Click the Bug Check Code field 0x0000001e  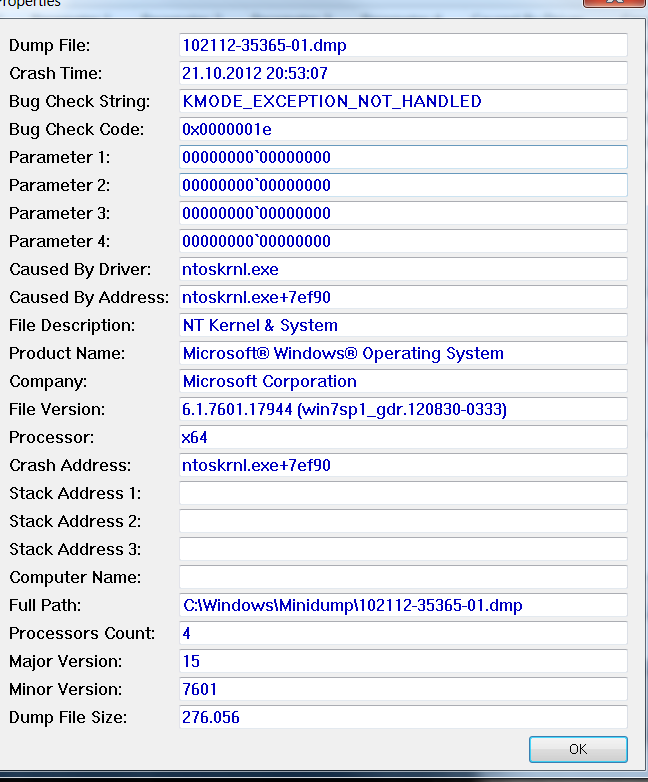tap(403, 129)
